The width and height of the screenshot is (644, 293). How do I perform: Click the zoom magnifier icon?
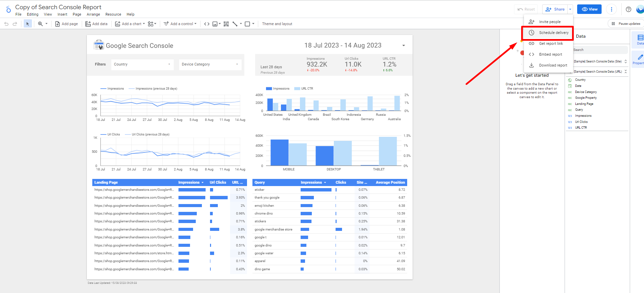click(x=40, y=24)
